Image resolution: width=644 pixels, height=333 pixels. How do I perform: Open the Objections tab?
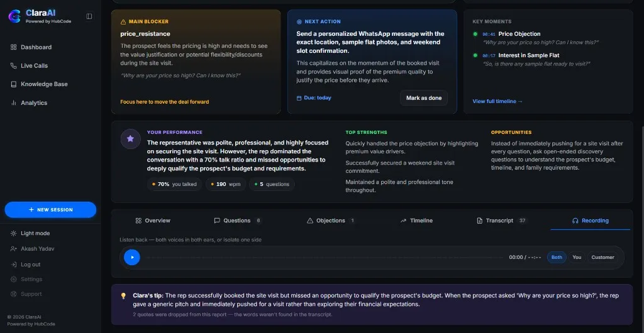click(331, 221)
